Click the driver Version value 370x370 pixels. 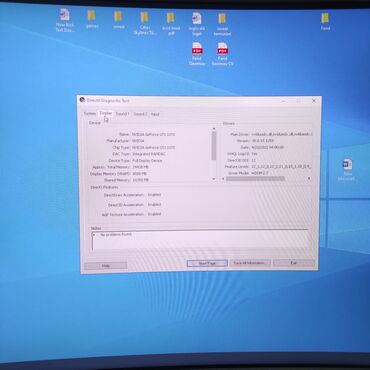point(263,141)
